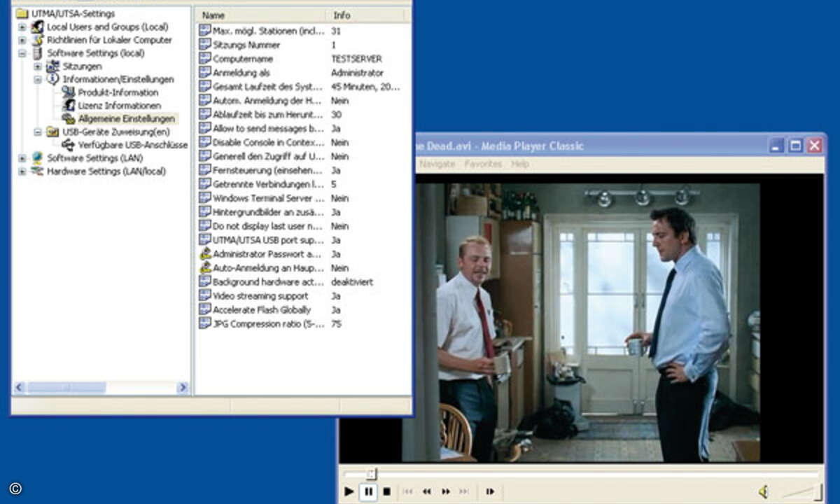Viewport: 840px width, 504px height.
Task: Click the Sitzungen node icon
Action: point(52,66)
